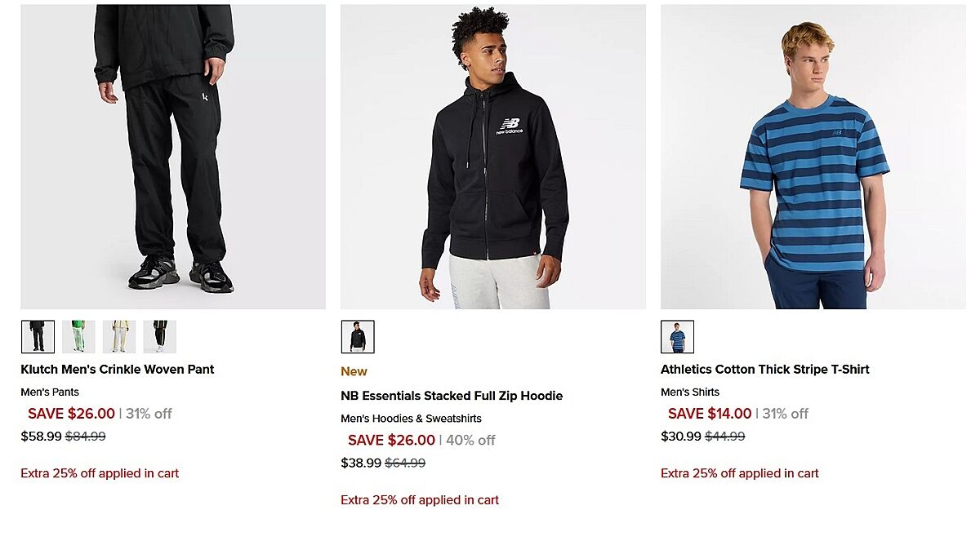The image size is (980, 541).
Task: Click the $30.99 T-shirt sale price
Action: point(681,436)
